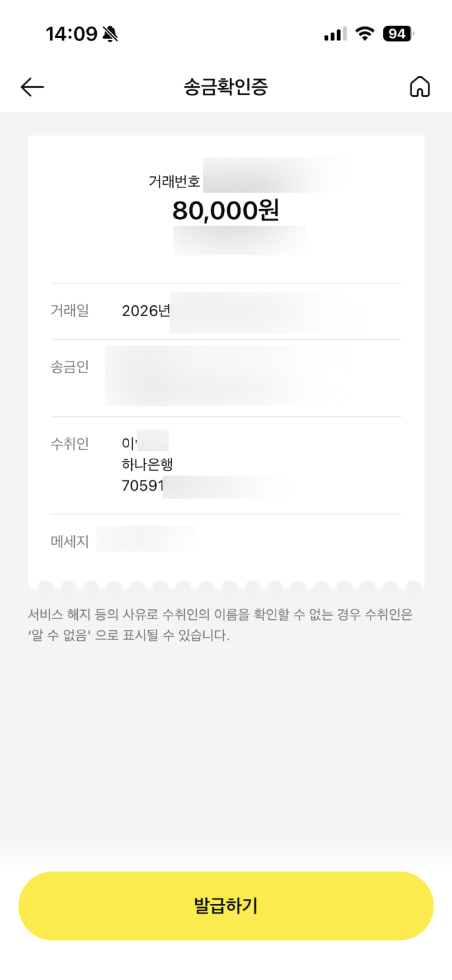Image resolution: width=452 pixels, height=980 pixels.
Task: Tap the 80,000원 amount text
Action: click(226, 211)
